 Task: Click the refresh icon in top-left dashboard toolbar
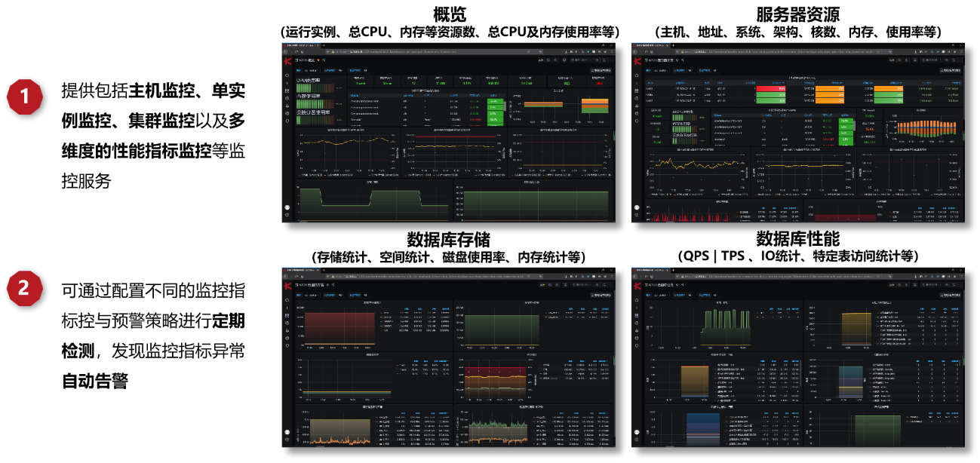pyautogui.click(x=604, y=60)
